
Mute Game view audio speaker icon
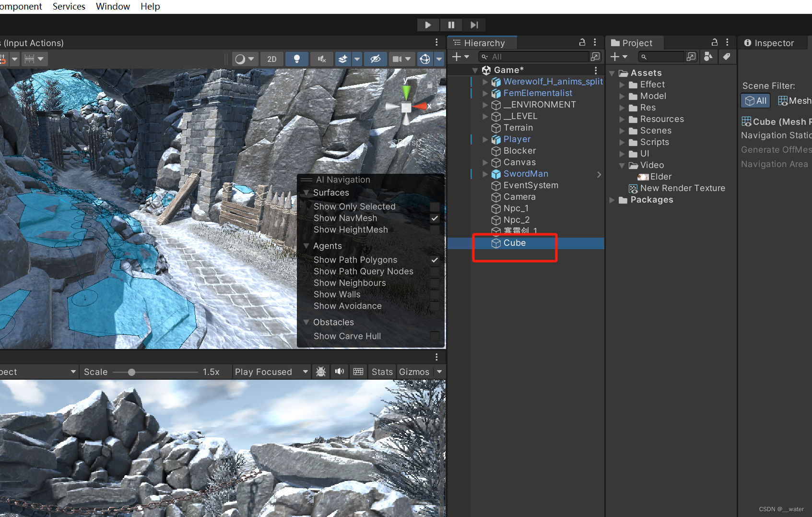(x=339, y=371)
